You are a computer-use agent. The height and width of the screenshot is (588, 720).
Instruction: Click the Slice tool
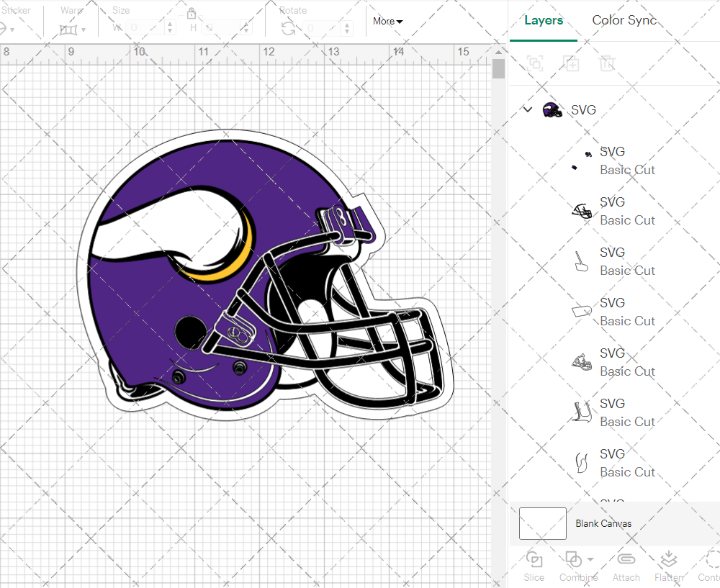pos(534,566)
